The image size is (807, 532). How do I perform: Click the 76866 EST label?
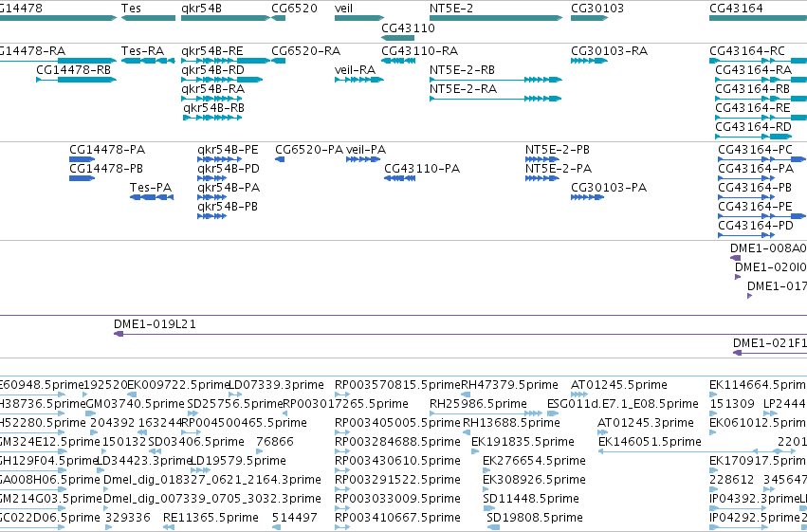pyautogui.click(x=275, y=442)
